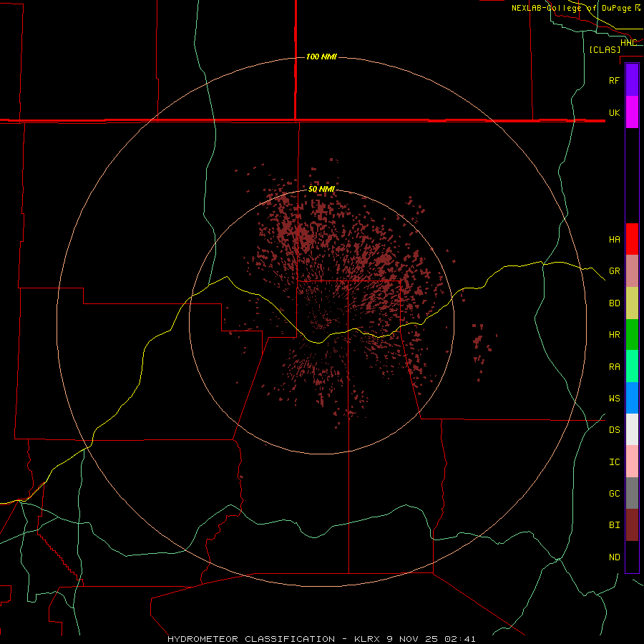Select the GR legend color block
This screenshot has width=644, height=644.
coord(632,271)
